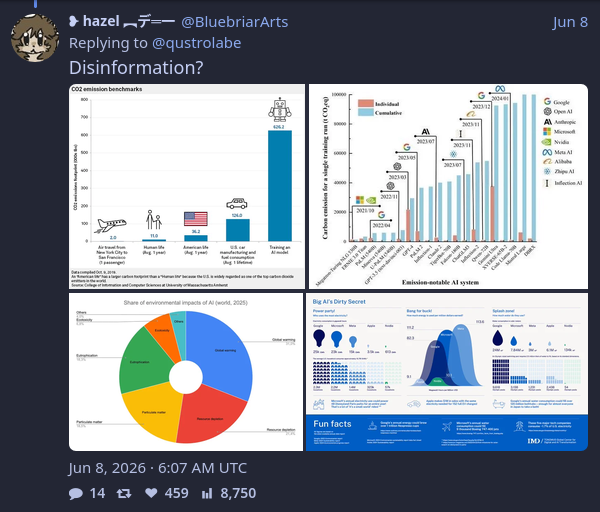Open the environmental impacts pie chart image

pyautogui.click(x=186, y=372)
